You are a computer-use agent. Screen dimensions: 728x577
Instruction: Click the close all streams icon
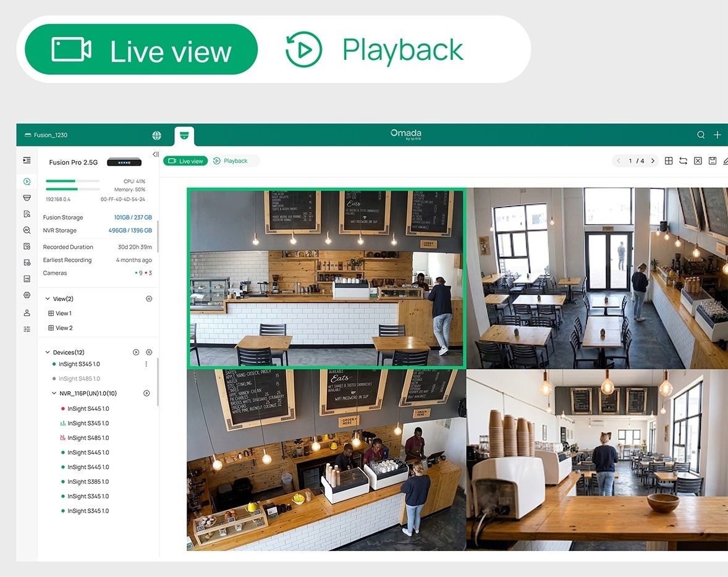click(698, 161)
